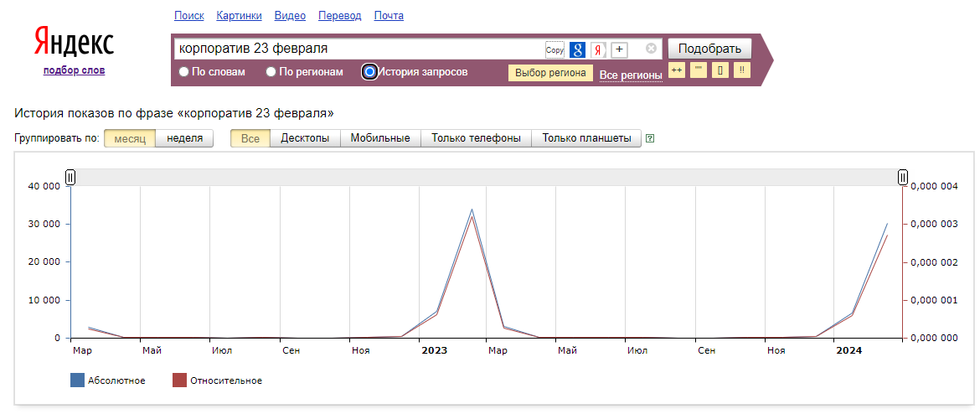Open the Картинки link
Image resolution: width=980 pixels, height=414 pixels.
click(x=239, y=16)
